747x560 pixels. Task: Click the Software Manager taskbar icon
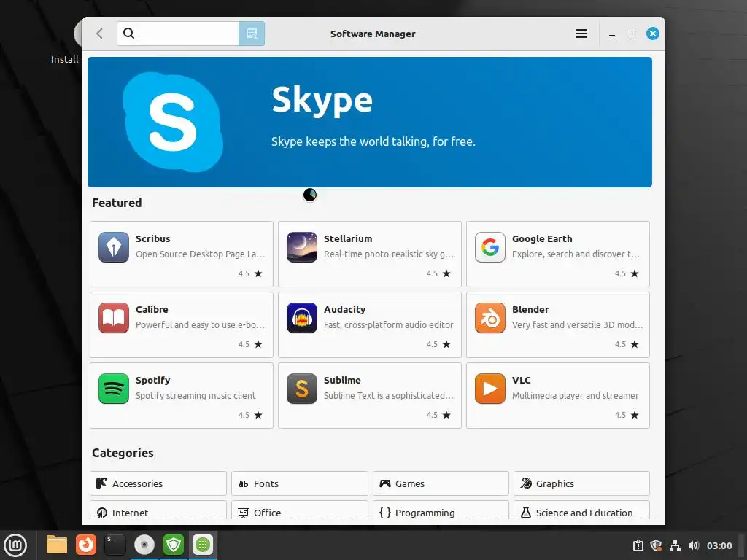coord(203,545)
